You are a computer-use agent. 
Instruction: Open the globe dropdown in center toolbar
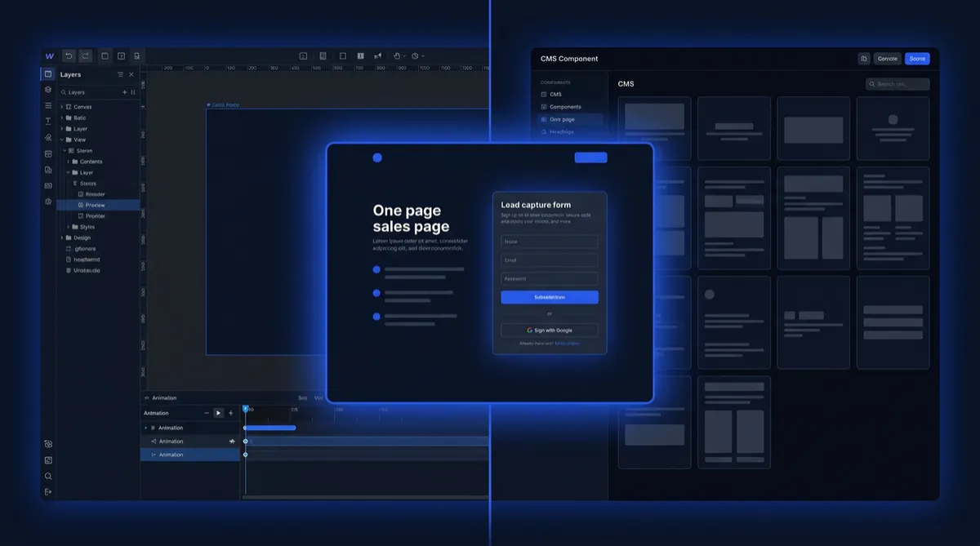coord(417,55)
